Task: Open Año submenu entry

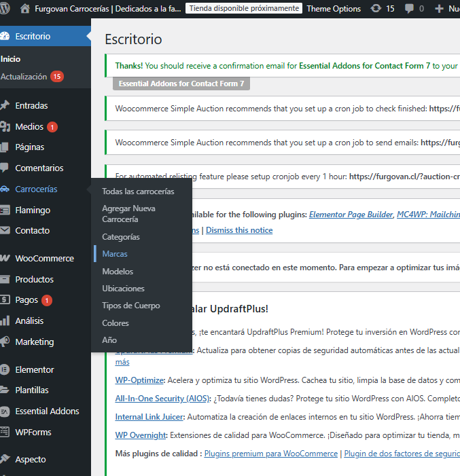Action: (x=109, y=340)
